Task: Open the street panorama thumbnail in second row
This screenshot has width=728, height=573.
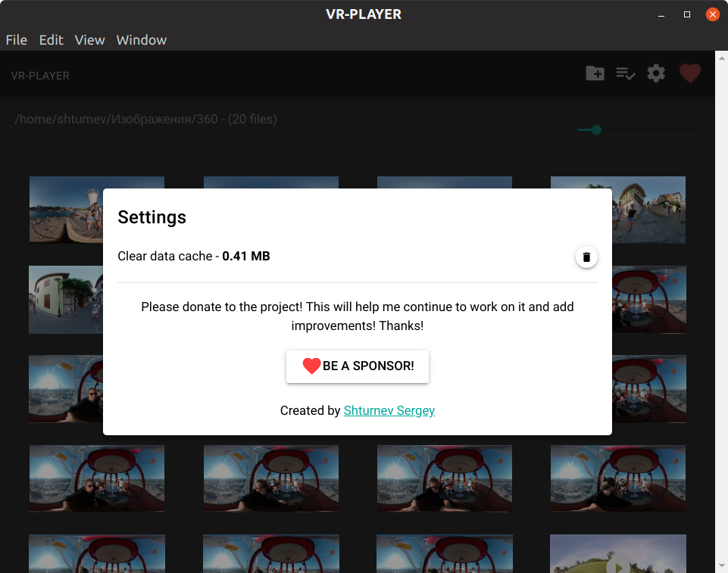Action: [x=66, y=300]
